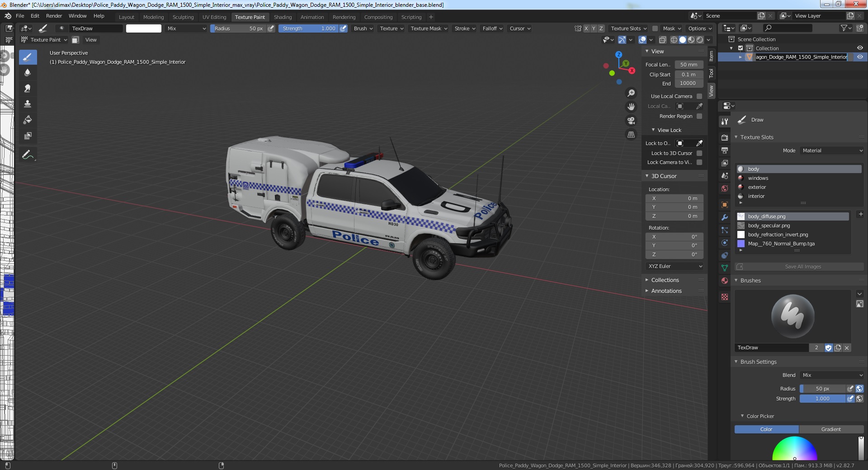
Task: Open the Scene properties tab
Action: tap(725, 176)
